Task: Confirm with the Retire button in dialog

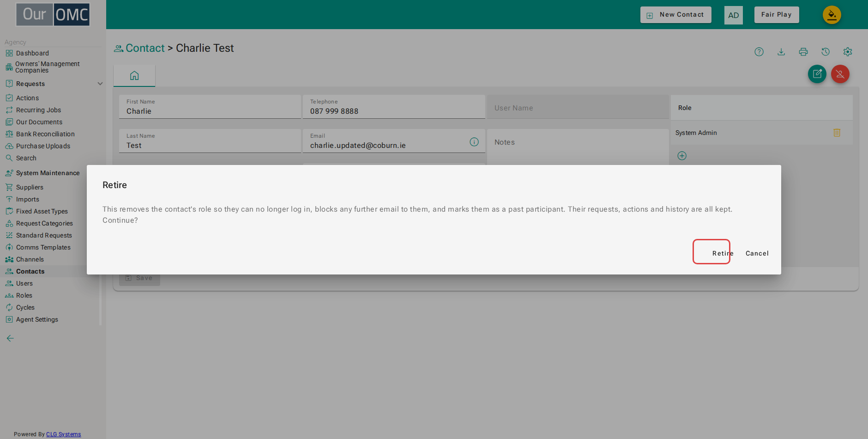Action: click(723, 253)
